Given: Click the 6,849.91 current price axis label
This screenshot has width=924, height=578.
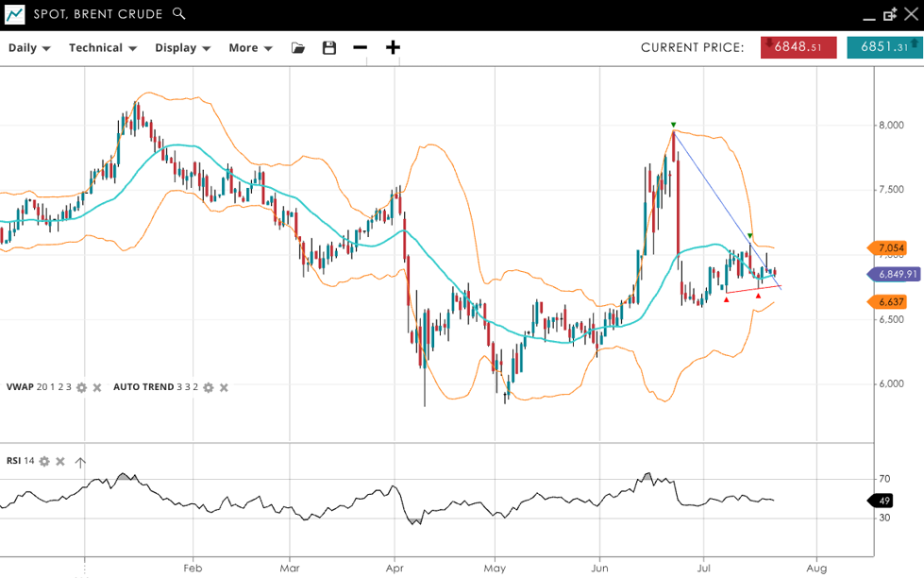Looking at the screenshot, I should 893,274.
